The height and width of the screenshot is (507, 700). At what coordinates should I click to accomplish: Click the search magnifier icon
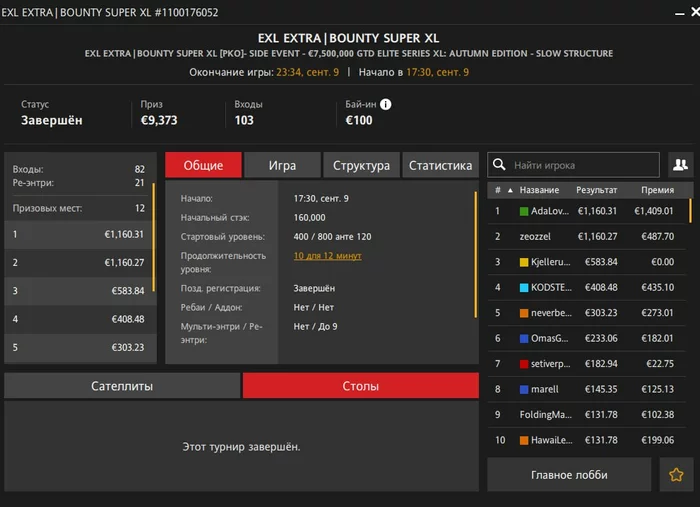coord(499,165)
